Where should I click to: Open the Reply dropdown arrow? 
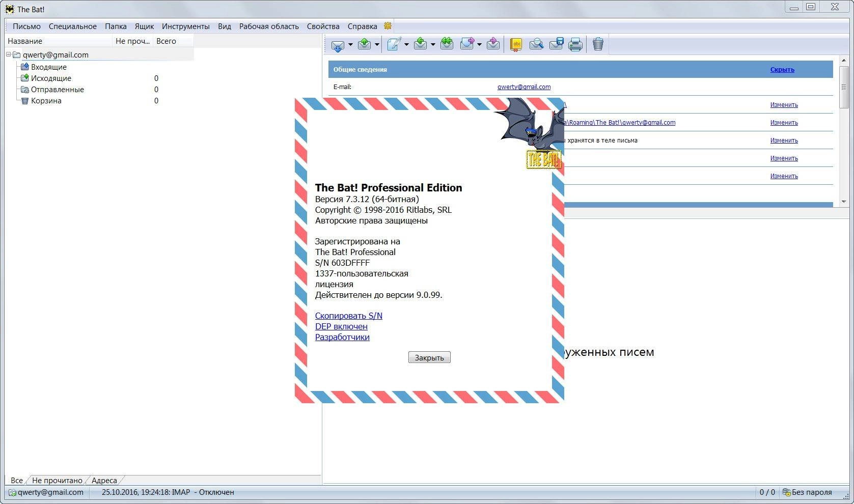click(x=433, y=45)
